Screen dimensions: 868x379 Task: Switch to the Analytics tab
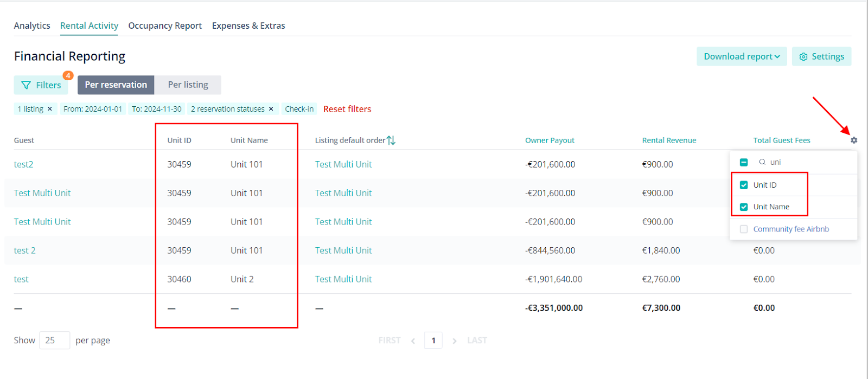pos(32,25)
